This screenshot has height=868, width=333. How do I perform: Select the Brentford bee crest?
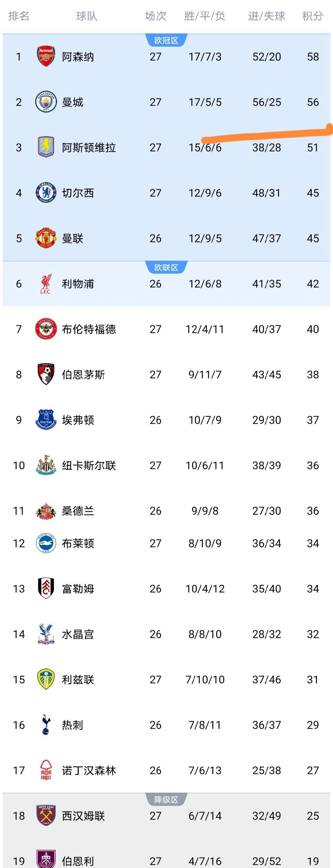[x=46, y=329]
